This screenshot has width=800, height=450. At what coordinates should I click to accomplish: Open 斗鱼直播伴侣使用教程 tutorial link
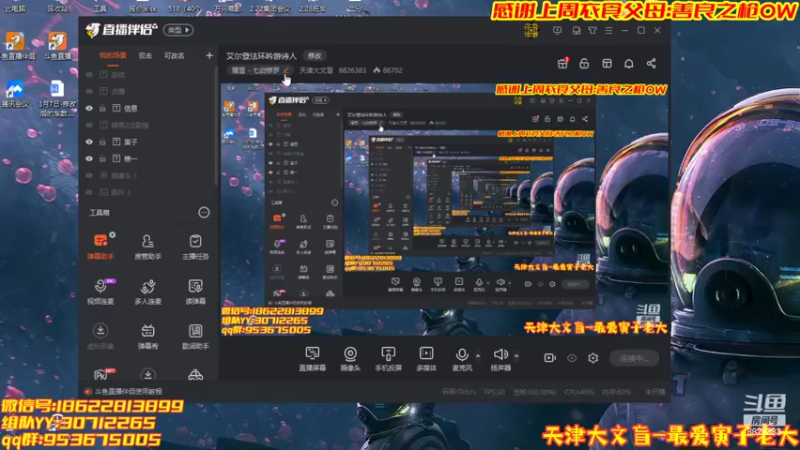[128, 391]
